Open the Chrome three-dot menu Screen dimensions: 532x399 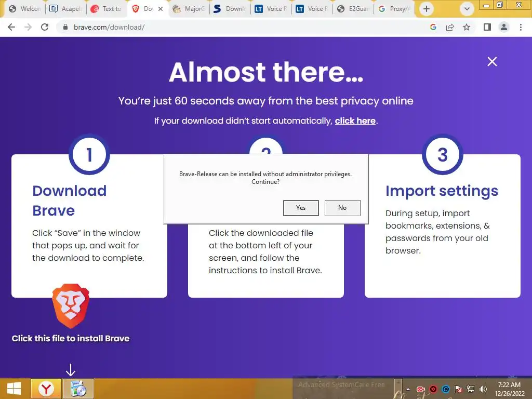(x=521, y=27)
